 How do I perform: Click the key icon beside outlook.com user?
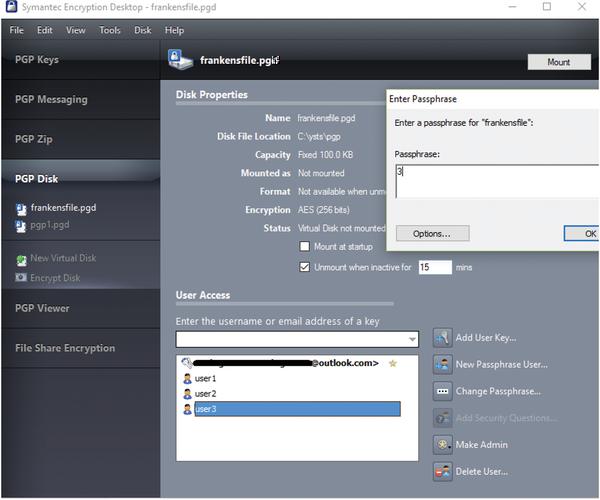[187, 363]
